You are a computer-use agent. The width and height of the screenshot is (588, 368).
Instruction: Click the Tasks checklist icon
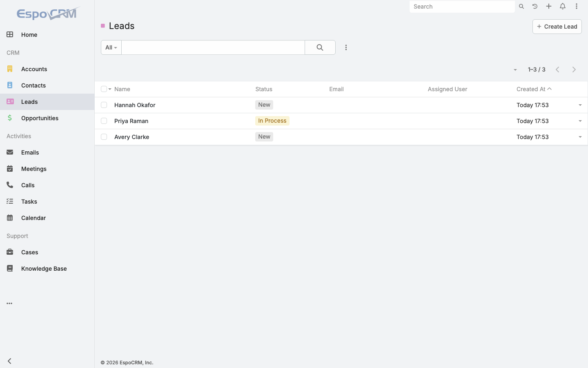(x=10, y=202)
